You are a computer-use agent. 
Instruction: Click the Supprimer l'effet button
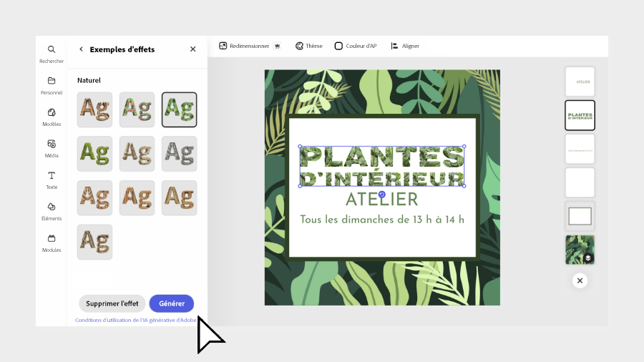coord(112,303)
